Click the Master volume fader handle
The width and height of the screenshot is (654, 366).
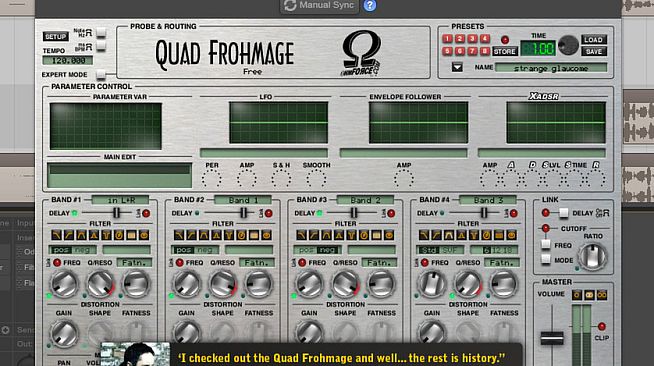[552, 338]
